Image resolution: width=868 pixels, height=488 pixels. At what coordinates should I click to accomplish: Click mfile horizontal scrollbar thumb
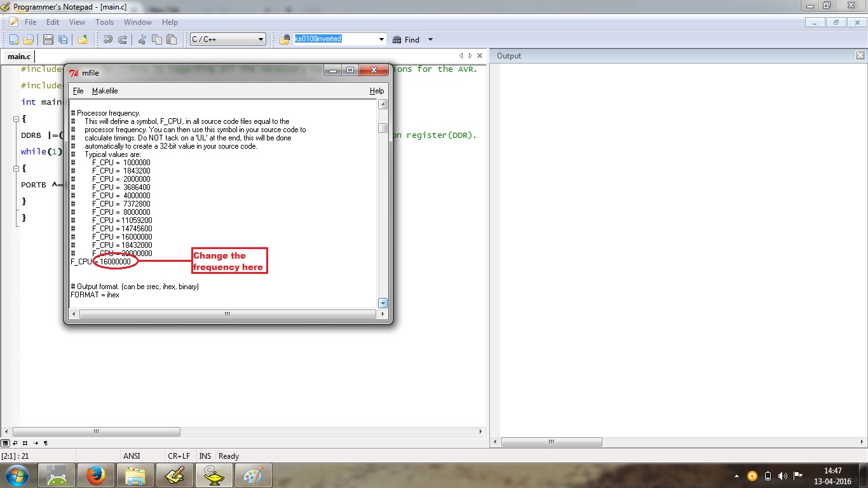click(227, 314)
